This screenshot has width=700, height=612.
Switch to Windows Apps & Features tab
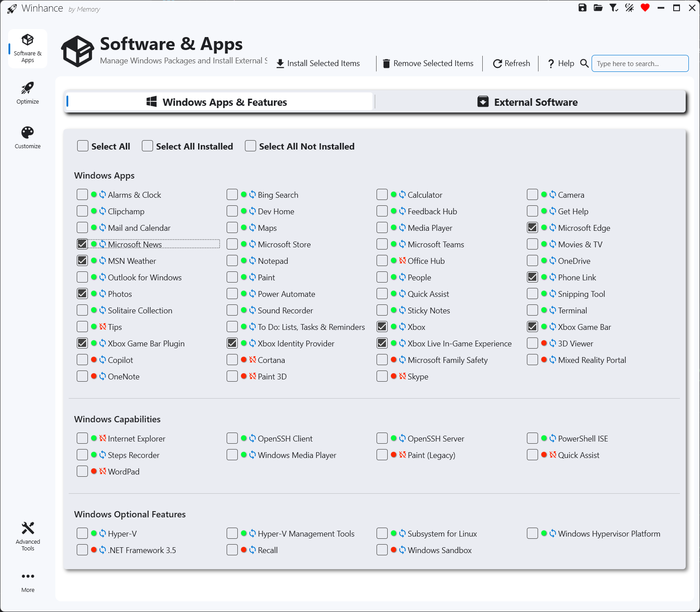point(219,102)
